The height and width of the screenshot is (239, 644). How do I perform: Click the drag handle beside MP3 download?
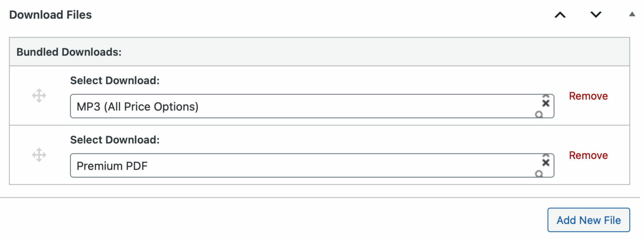39,96
